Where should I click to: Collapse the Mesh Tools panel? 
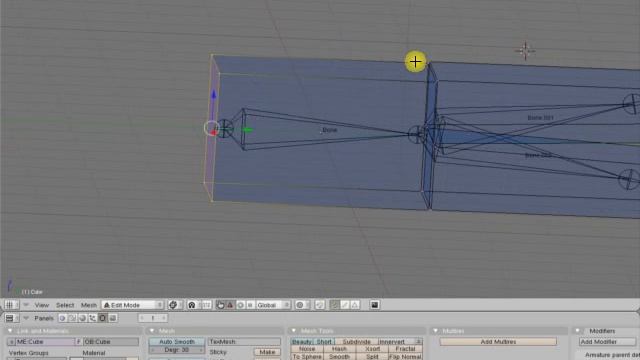[293, 331]
